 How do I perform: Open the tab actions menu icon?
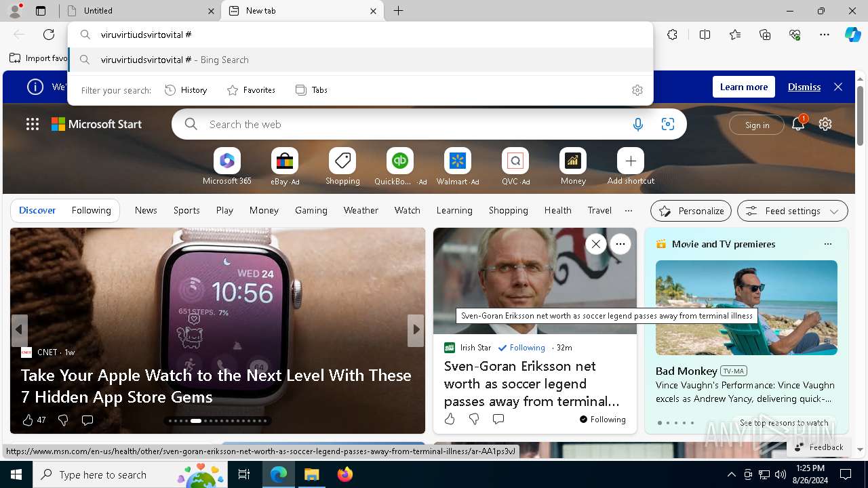(41, 11)
